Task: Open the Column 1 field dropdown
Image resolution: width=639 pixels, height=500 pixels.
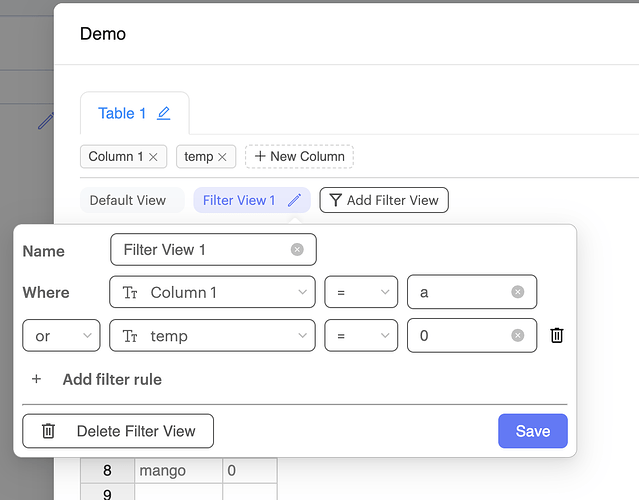Action: [212, 292]
